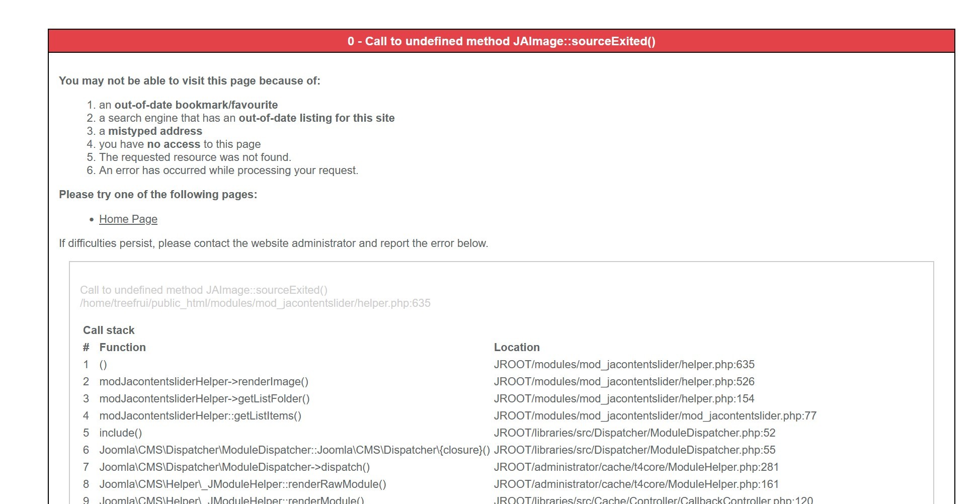Screen dimensions: 980x504
Task: Select the /home/treefrui/public_html file path line
Action: pyautogui.click(x=255, y=303)
